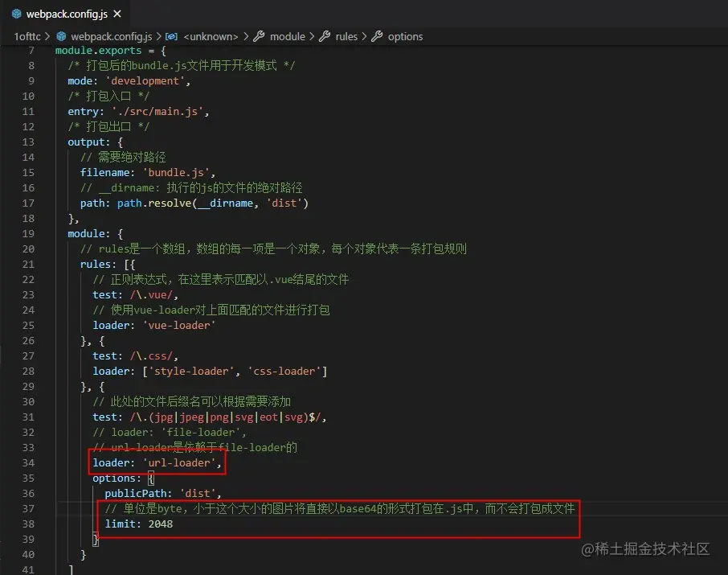
Task: Expand the chevron after module breadcrumb
Action: click(x=312, y=36)
